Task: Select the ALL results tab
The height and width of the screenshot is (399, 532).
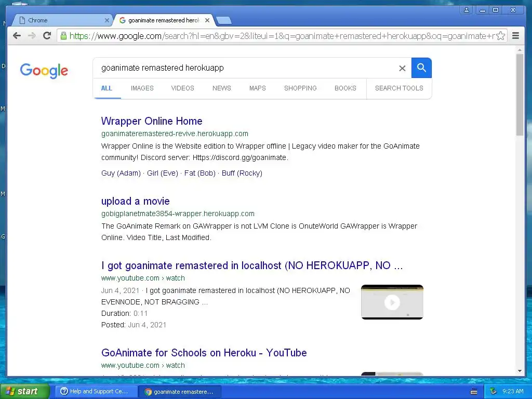Action: coord(107,88)
